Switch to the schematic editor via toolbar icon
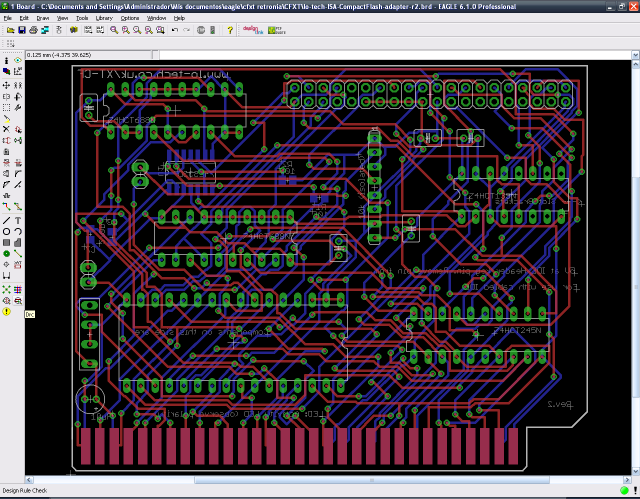Screen dimensions: 640x499 tap(59, 30)
